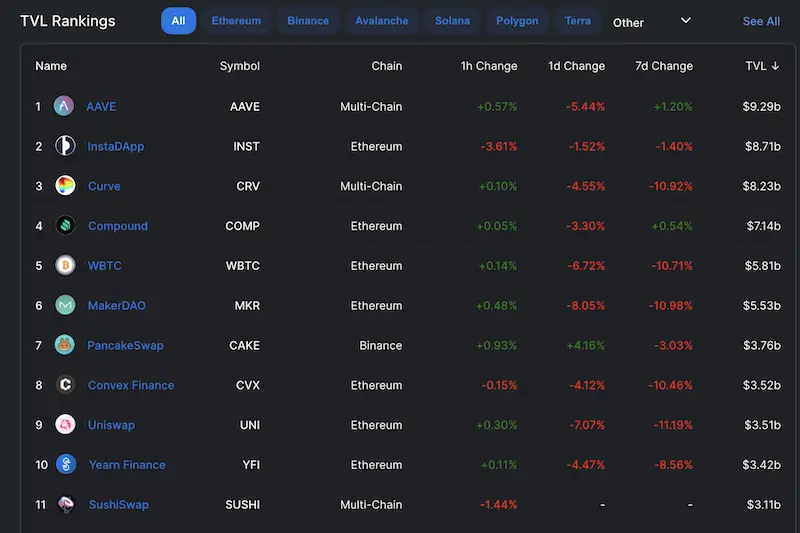Click the Binance chain cell
The height and width of the screenshot is (533, 800).
click(381, 345)
